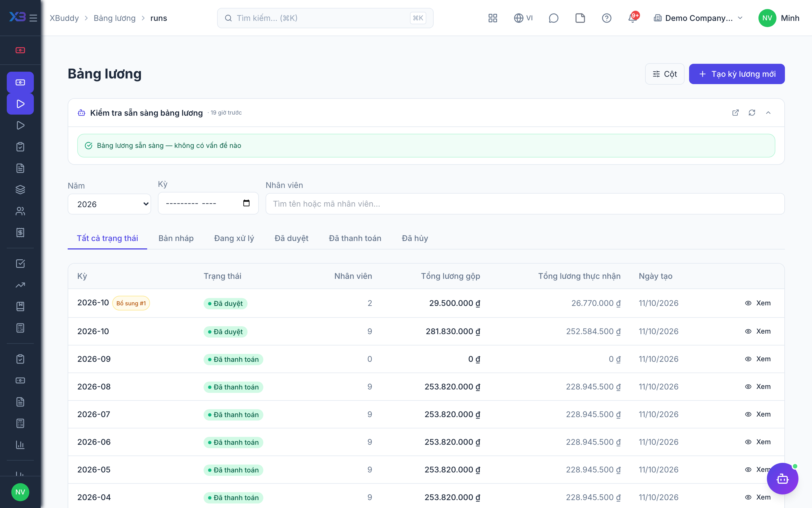Viewport: 812px width, 508px height.
Task: Switch to Đã hủy tab
Action: pos(415,238)
